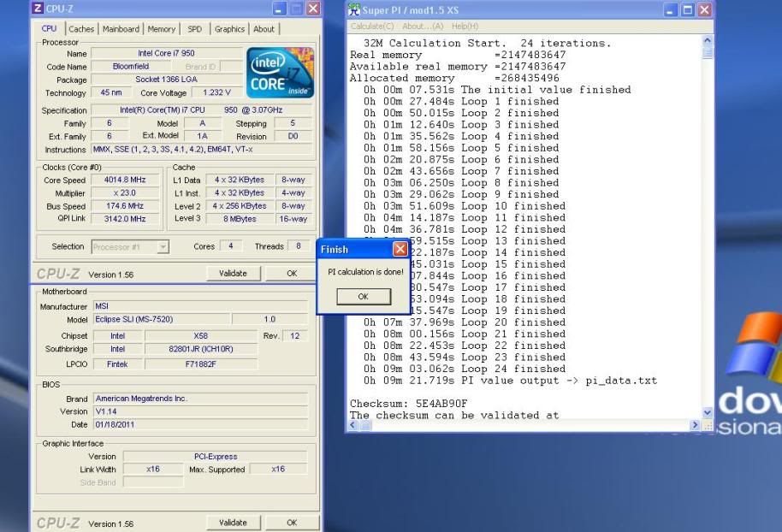Select the CPU tab
Image resolution: width=782 pixels, height=532 pixels.
pos(49,28)
